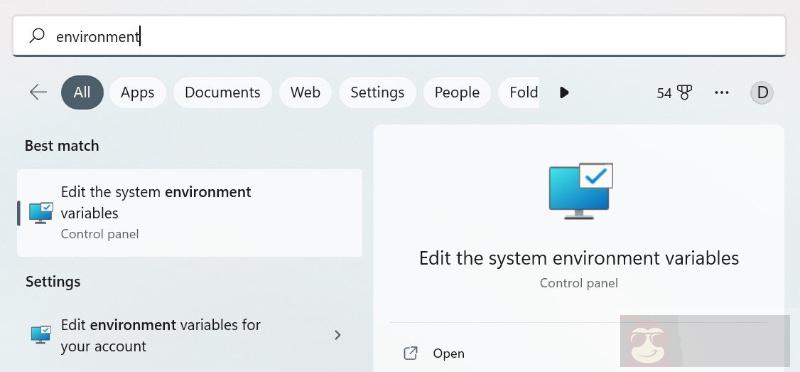Click into the search box containing 'environment'
This screenshot has height=372, width=800.
tap(399, 36)
